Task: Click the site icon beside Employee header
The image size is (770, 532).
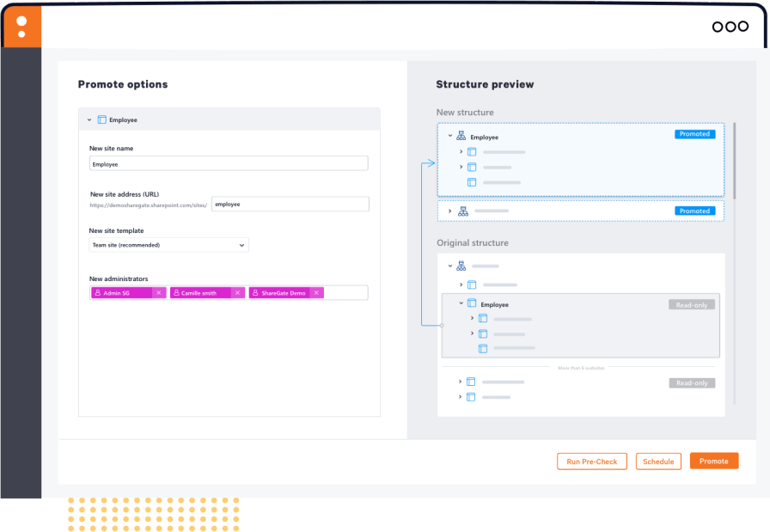Action: click(x=102, y=120)
